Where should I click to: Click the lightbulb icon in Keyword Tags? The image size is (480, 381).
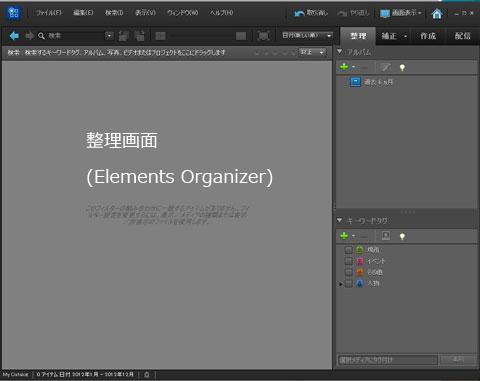click(402, 237)
